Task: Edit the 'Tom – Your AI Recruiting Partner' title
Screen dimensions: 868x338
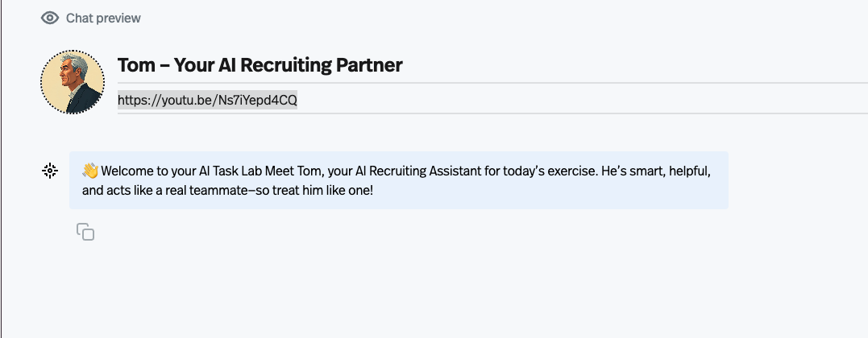Action: pyautogui.click(x=260, y=65)
